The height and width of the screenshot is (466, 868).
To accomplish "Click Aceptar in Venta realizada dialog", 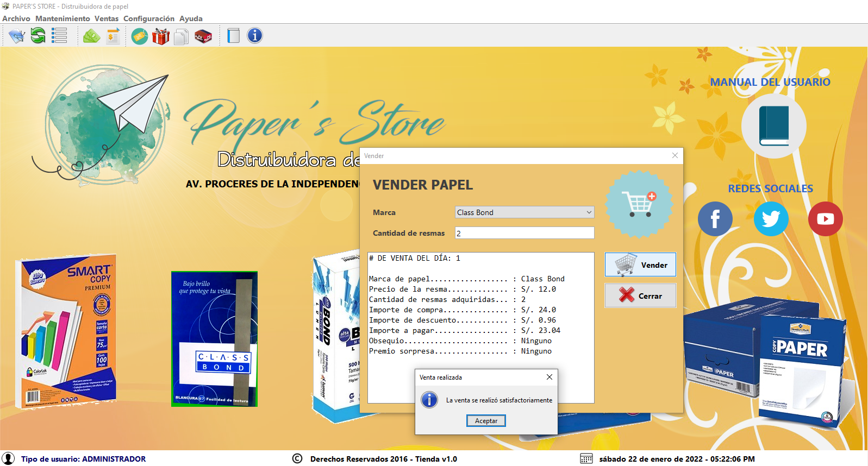I will [486, 421].
